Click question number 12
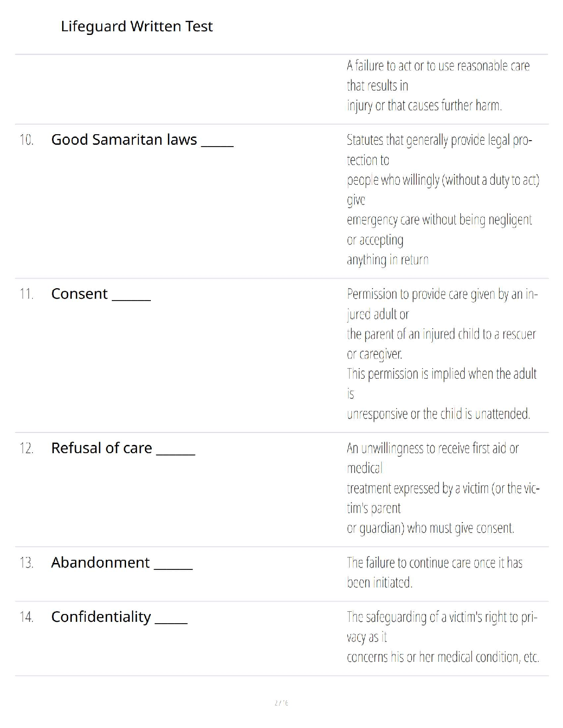 coord(27,448)
